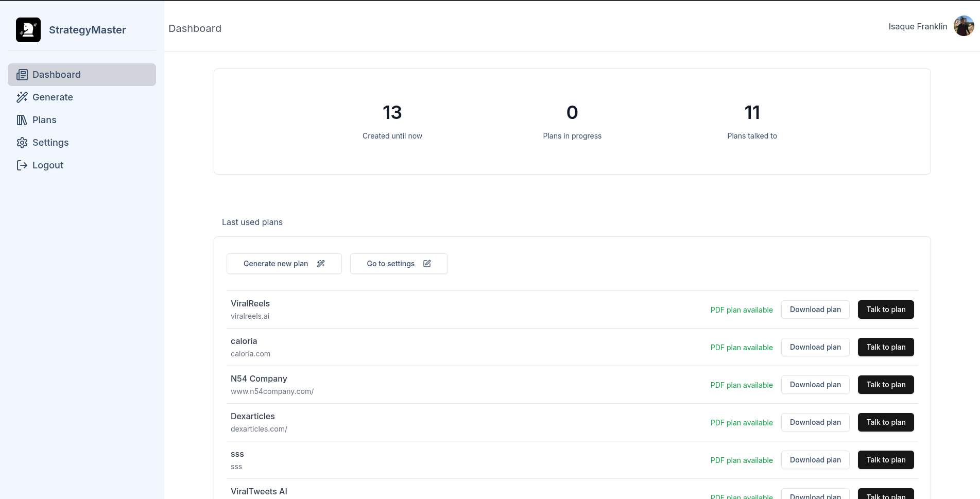Click the Logout arrow sidebar icon

pyautogui.click(x=22, y=165)
